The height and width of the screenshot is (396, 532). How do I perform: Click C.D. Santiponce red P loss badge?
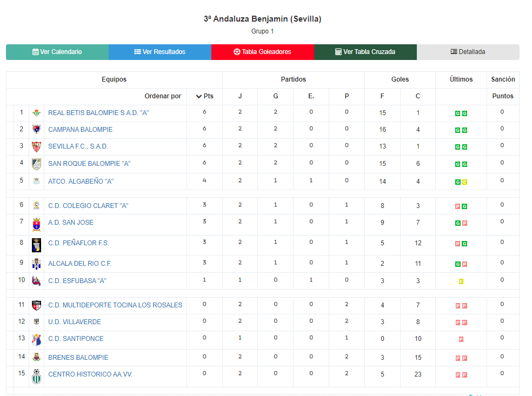coord(461,339)
